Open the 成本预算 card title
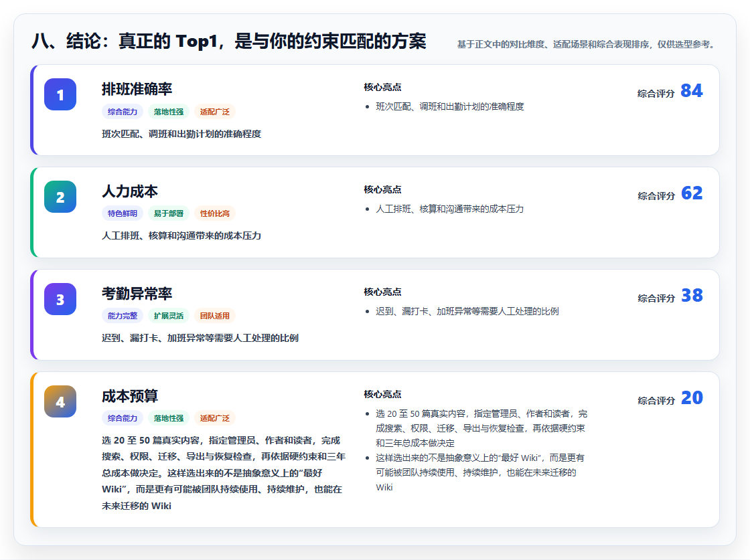This screenshot has height=560, width=750. coord(130,395)
